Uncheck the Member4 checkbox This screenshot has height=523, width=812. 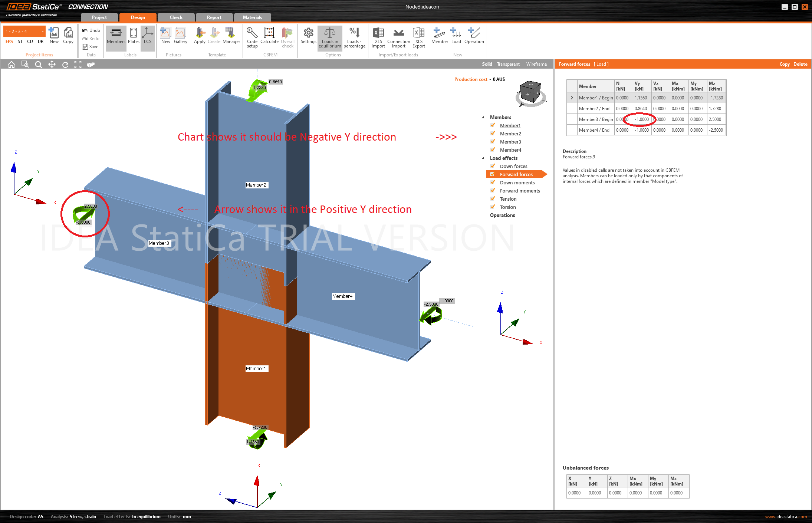coord(493,150)
